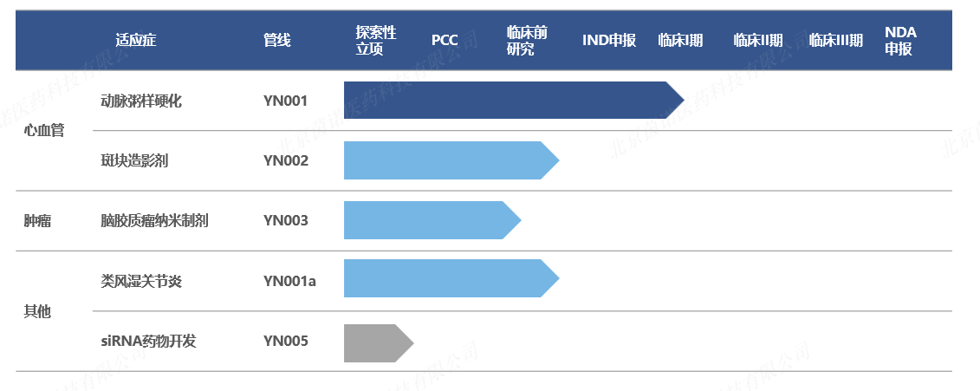Screen dimensions: 980x391
Task: Select the 管线 column header
Action: pyautogui.click(x=277, y=41)
